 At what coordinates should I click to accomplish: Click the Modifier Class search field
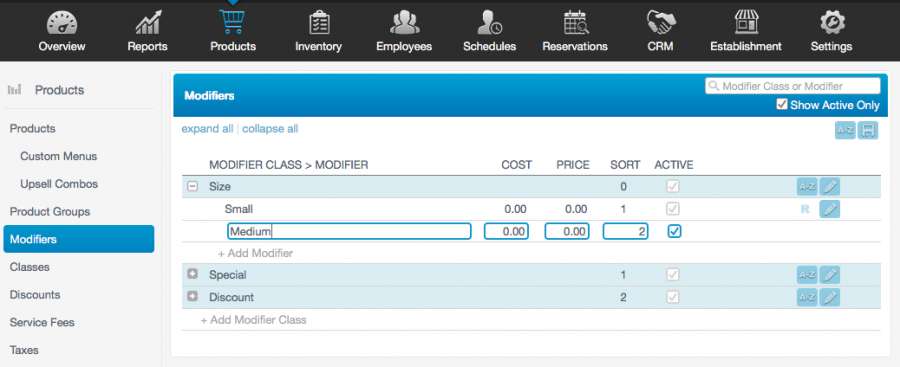point(792,86)
